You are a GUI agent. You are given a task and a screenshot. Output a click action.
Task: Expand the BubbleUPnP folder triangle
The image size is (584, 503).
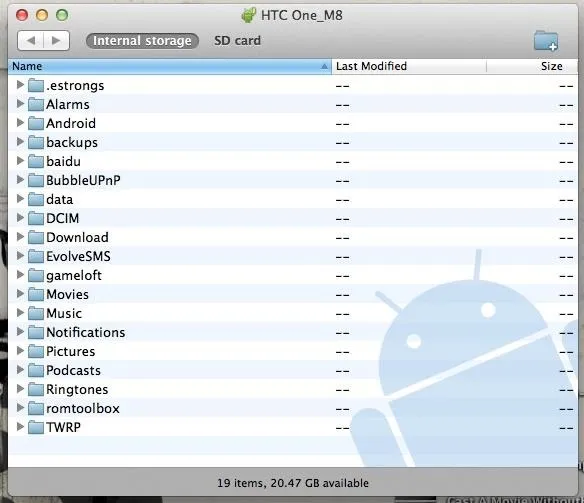tap(20, 180)
